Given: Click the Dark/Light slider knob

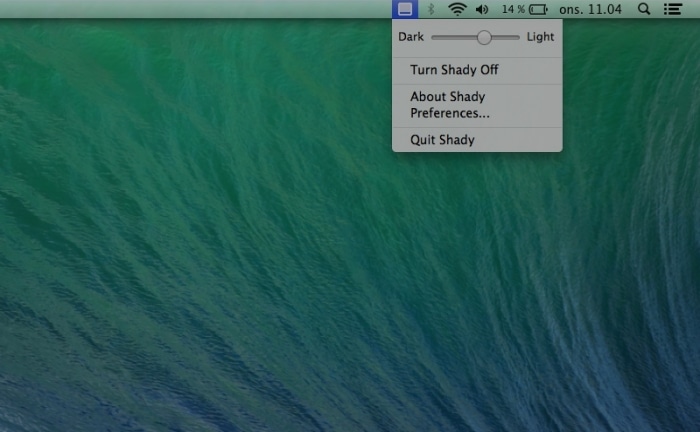Looking at the screenshot, I should pos(484,37).
